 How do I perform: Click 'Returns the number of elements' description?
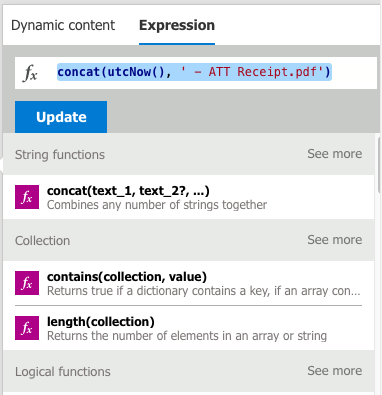[187, 336]
